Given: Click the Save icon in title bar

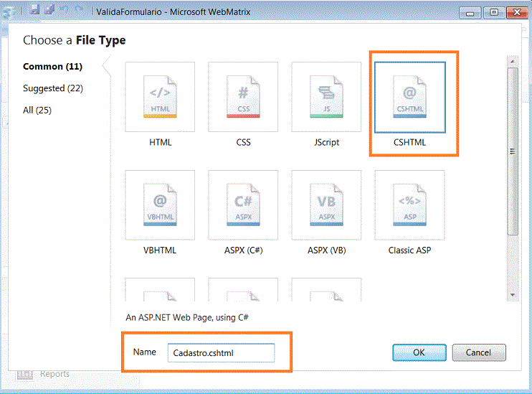Looking at the screenshot, I should click(x=34, y=9).
